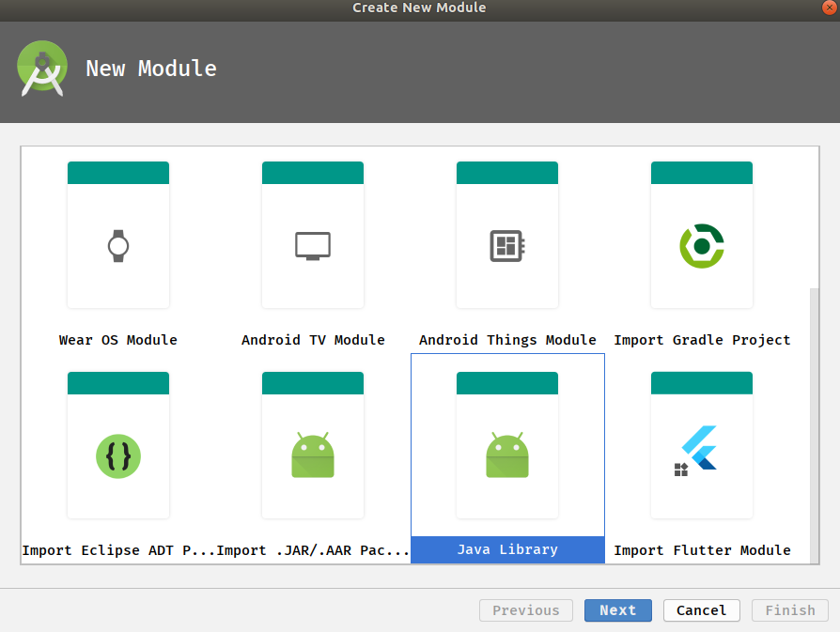
Task: Click the Android Studio logo in header
Action: pos(42,69)
